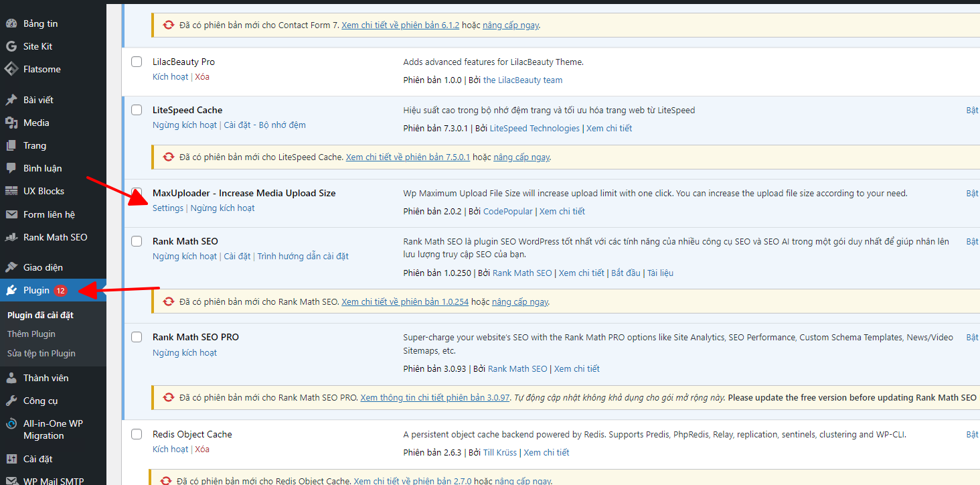Click the Trang pages icon
Image resolution: width=980 pixels, height=485 pixels.
[11, 145]
